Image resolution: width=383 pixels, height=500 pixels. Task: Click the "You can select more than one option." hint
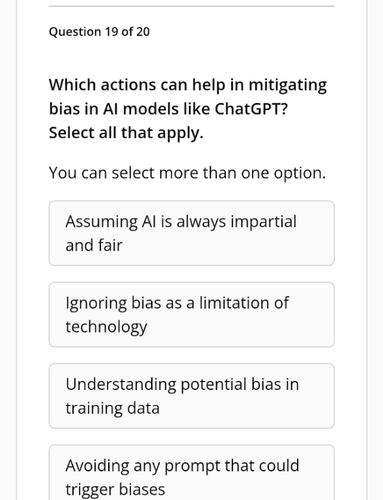pyautogui.click(x=187, y=173)
